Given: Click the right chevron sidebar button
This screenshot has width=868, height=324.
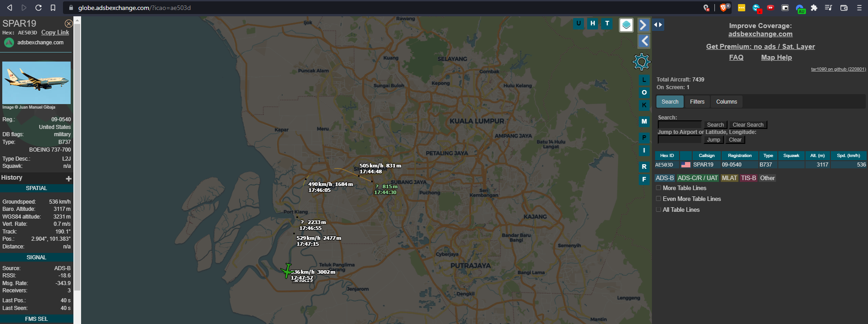Looking at the screenshot, I should tap(644, 25).
